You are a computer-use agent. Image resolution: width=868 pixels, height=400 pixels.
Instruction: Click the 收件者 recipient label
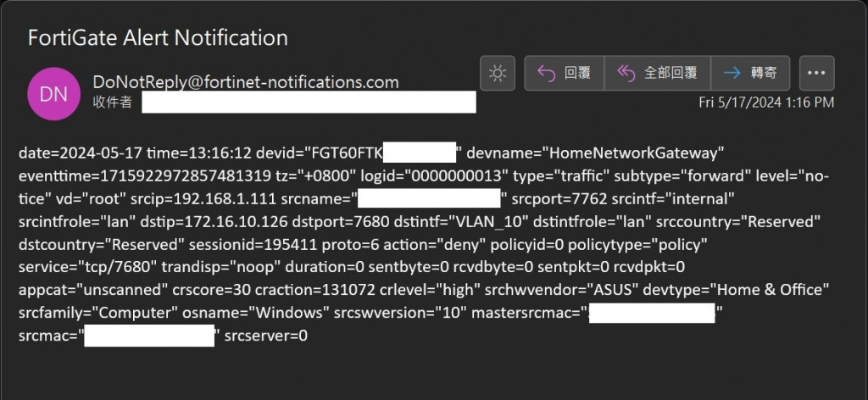(112, 103)
